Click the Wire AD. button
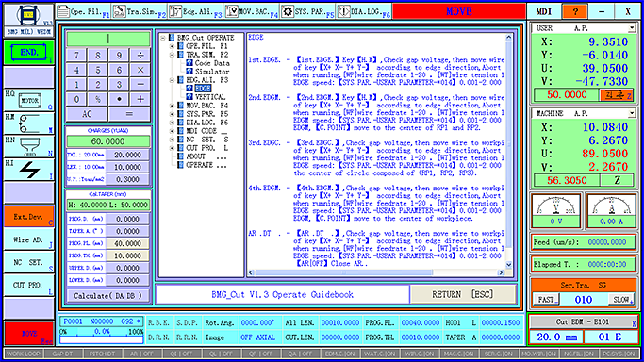Screen dimensions: 644x362 [28, 239]
